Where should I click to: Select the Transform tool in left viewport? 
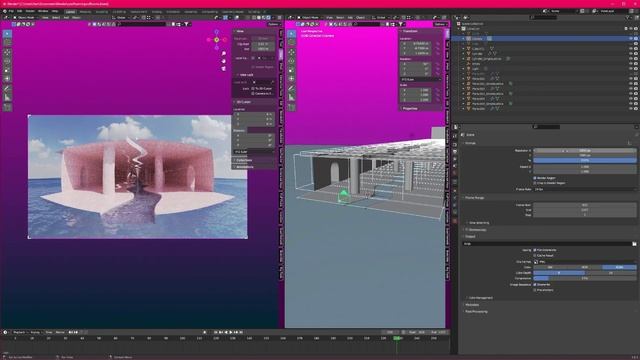(7, 79)
